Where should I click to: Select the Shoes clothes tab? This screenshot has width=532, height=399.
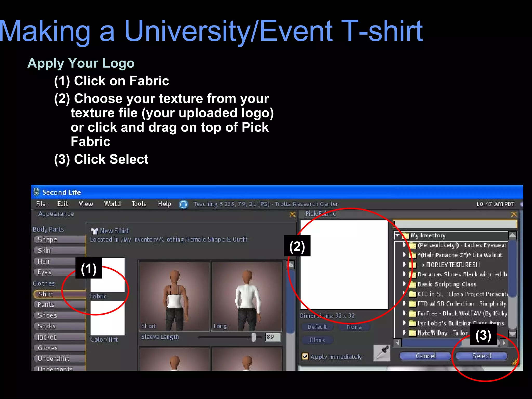(59, 315)
